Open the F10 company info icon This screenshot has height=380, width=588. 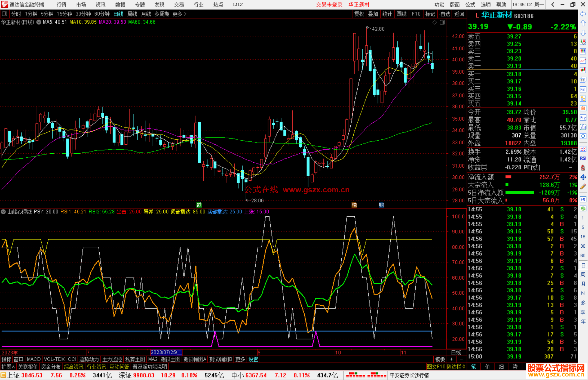[583, 89]
